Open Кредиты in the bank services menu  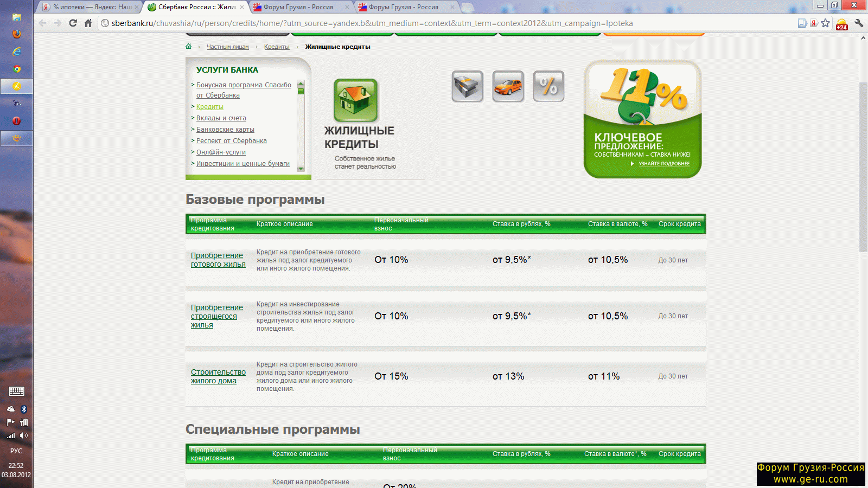(x=210, y=107)
